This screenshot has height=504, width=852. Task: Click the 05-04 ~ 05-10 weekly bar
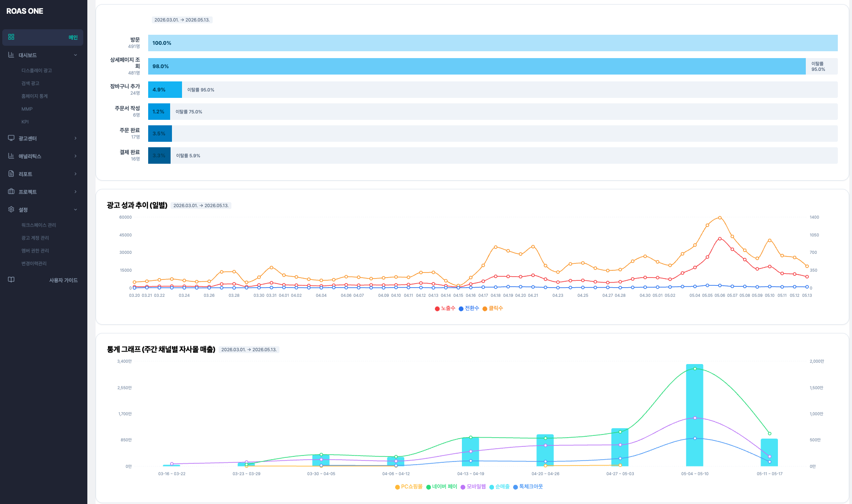click(x=694, y=415)
